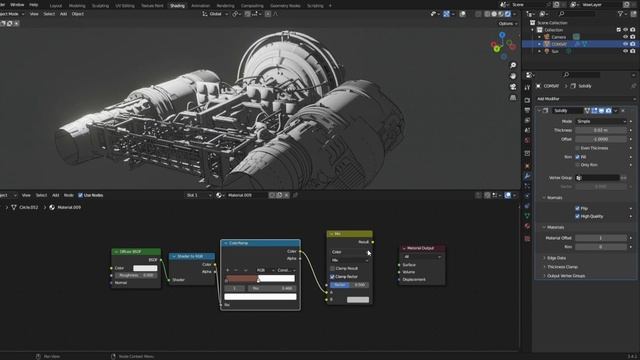The height and width of the screenshot is (360, 640).
Task: Open the Particles properties tab
Action: (x=527, y=186)
